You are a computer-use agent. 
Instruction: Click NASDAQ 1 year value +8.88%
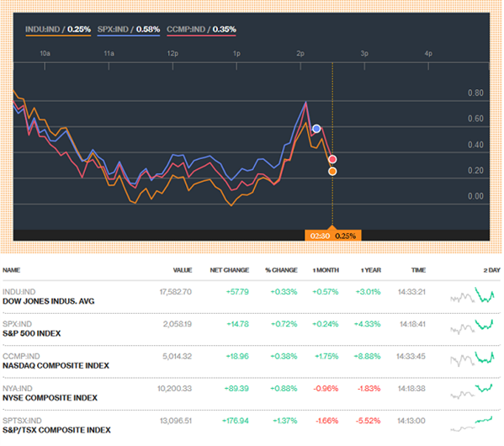(x=367, y=356)
